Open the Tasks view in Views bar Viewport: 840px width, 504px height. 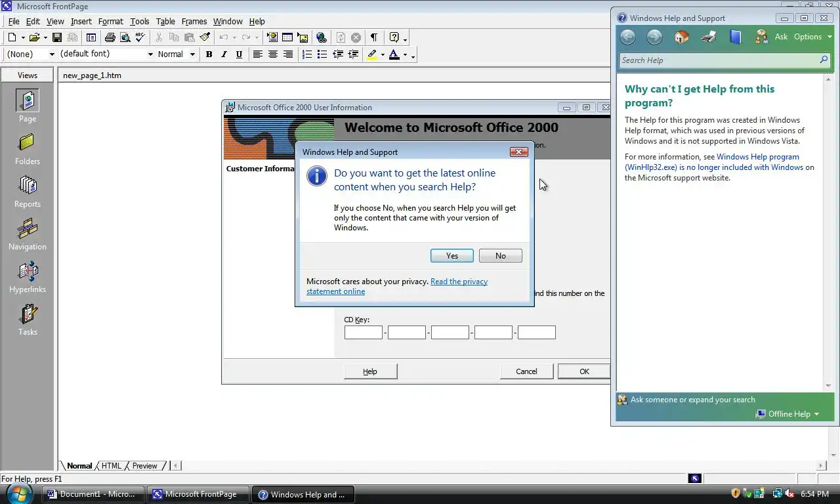pyautogui.click(x=28, y=320)
